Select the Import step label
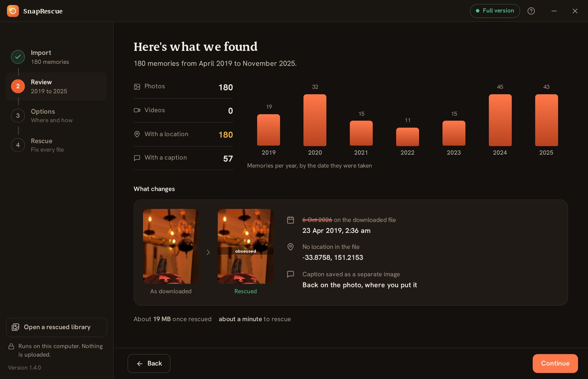The width and height of the screenshot is (588, 379). (x=41, y=53)
